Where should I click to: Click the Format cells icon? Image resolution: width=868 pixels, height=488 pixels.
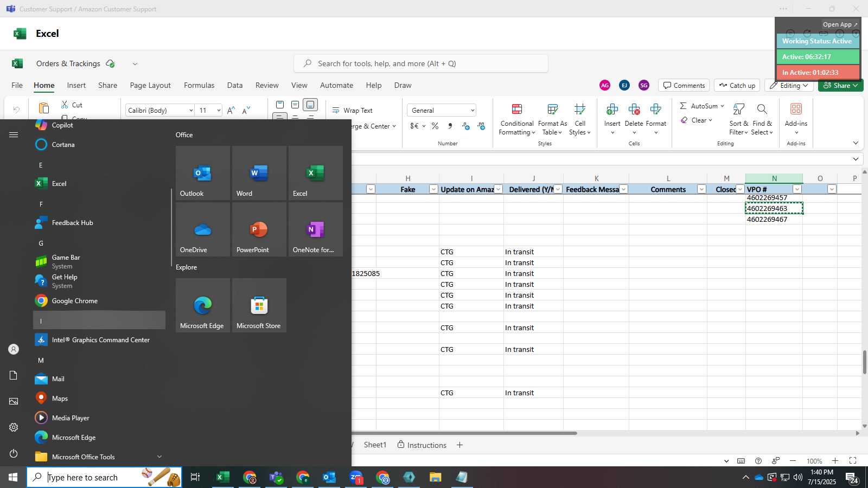coord(655,110)
